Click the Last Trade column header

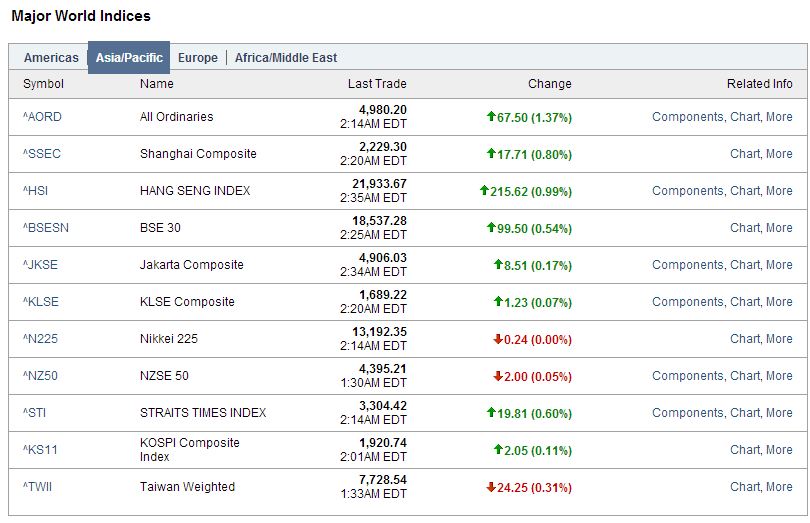377,84
